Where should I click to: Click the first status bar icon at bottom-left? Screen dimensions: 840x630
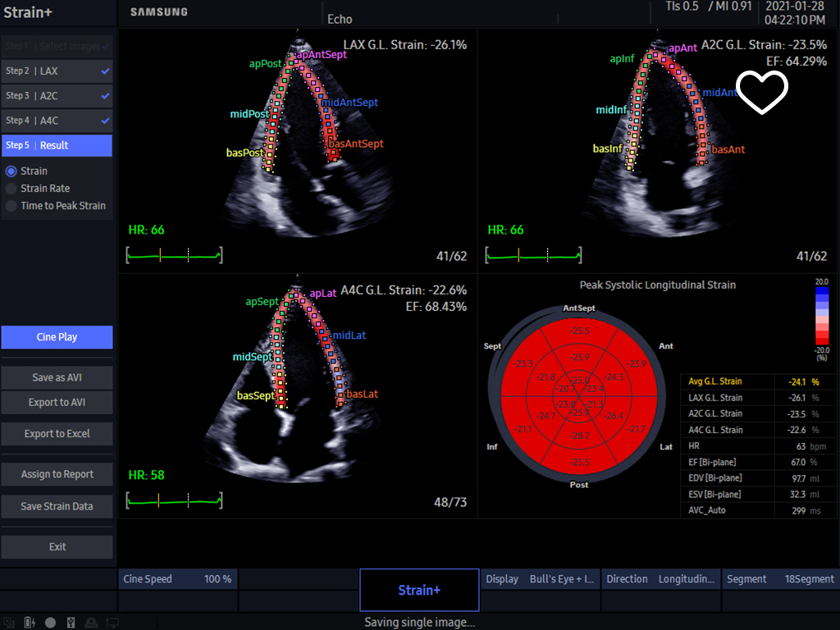click(10, 623)
